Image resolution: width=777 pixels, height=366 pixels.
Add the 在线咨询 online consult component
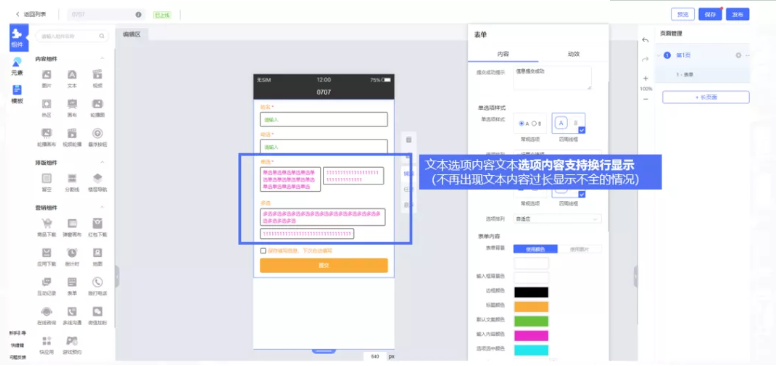tap(46, 315)
